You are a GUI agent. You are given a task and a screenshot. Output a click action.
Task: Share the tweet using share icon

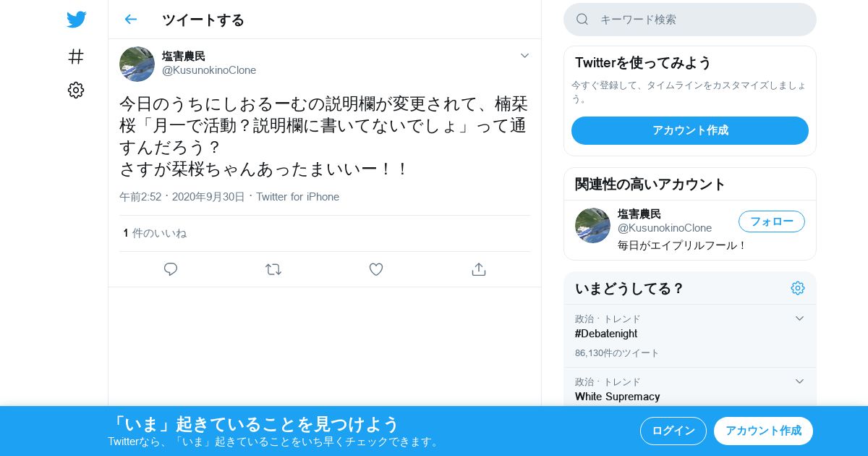(x=478, y=269)
